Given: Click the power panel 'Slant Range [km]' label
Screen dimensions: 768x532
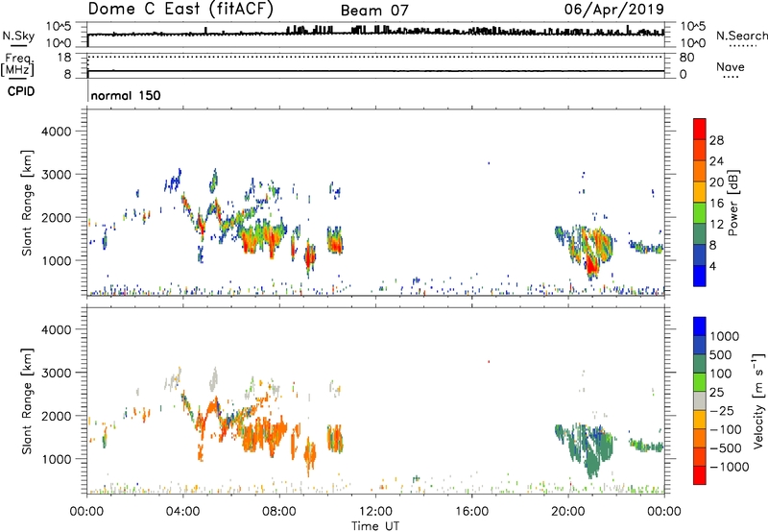Looking at the screenshot, I should click(27, 203).
